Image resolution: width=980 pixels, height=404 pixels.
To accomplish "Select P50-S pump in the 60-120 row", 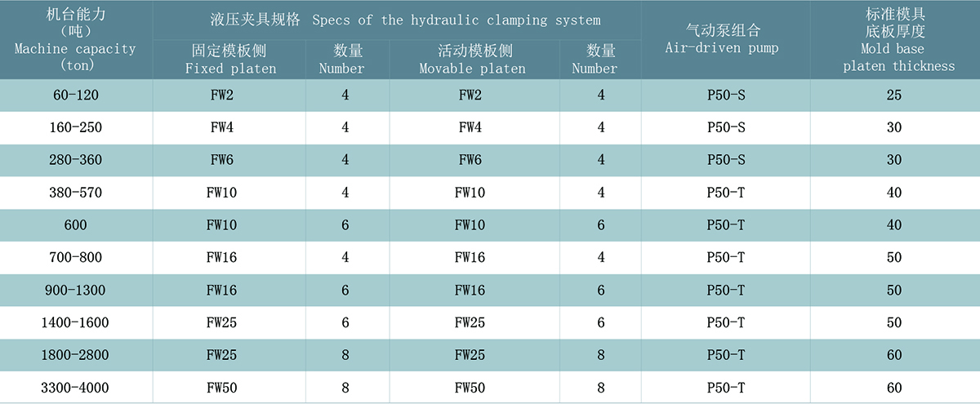I will [725, 95].
